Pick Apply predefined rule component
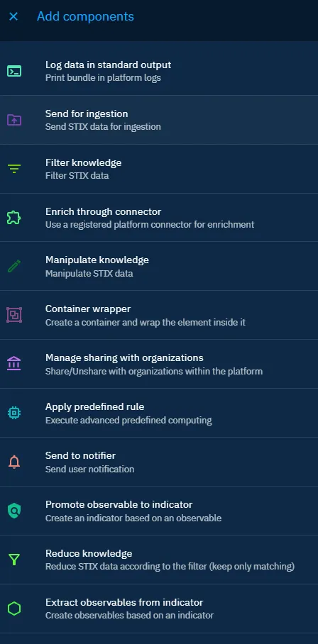This screenshot has height=644, width=318. pyautogui.click(x=159, y=413)
